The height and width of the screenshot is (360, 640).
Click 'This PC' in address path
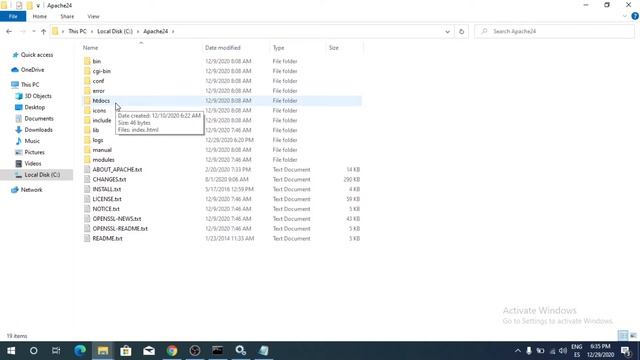(x=77, y=31)
